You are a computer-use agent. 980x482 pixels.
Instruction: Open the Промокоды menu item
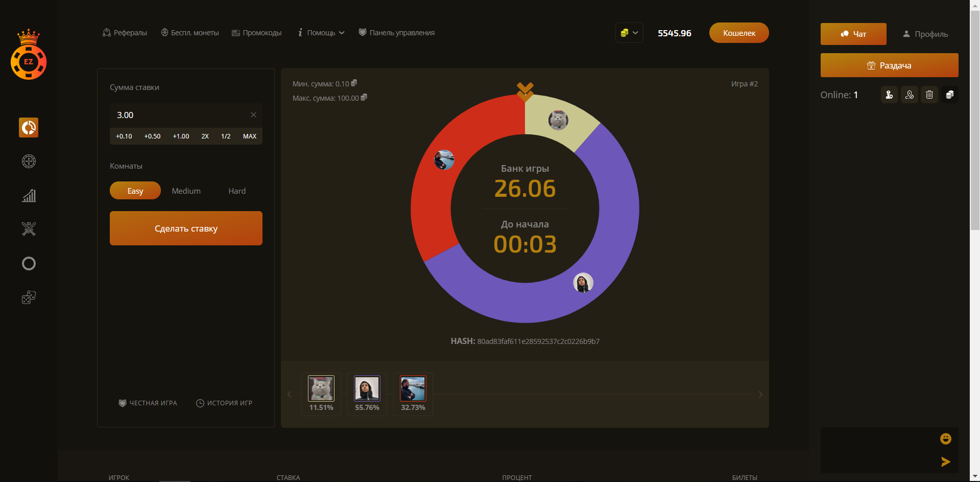pyautogui.click(x=257, y=33)
